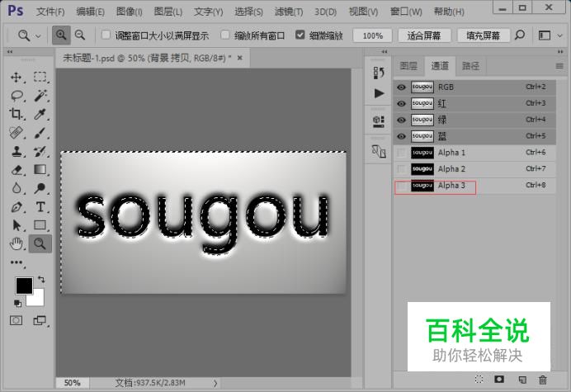Select the Type tool
Screen dimensions: 571x392
(40, 207)
